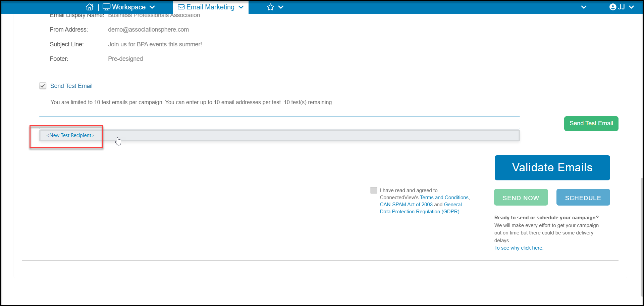Screen dimensions: 644x306
Task: Open the favorites star dropdown chevron
Action: (281, 7)
